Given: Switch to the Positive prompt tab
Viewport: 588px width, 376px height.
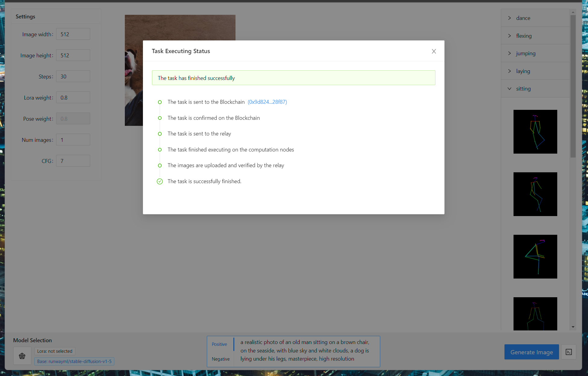Looking at the screenshot, I should (x=219, y=344).
